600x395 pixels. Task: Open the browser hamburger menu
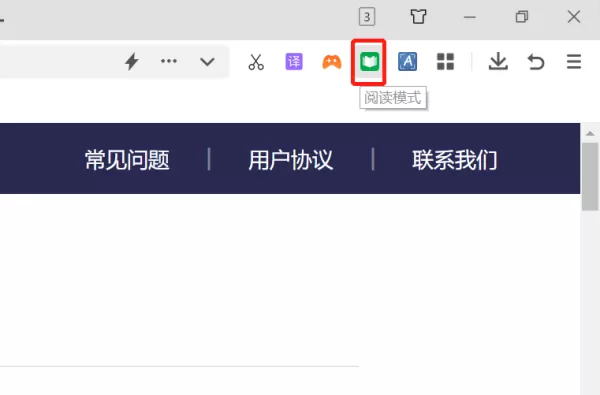click(x=574, y=62)
